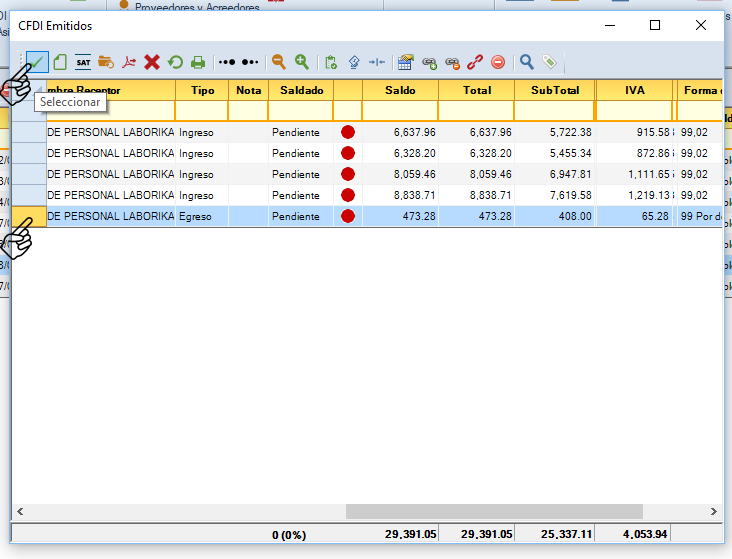732x559 pixels.
Task: Click red status circle in 6,637.96 row
Action: click(x=348, y=132)
